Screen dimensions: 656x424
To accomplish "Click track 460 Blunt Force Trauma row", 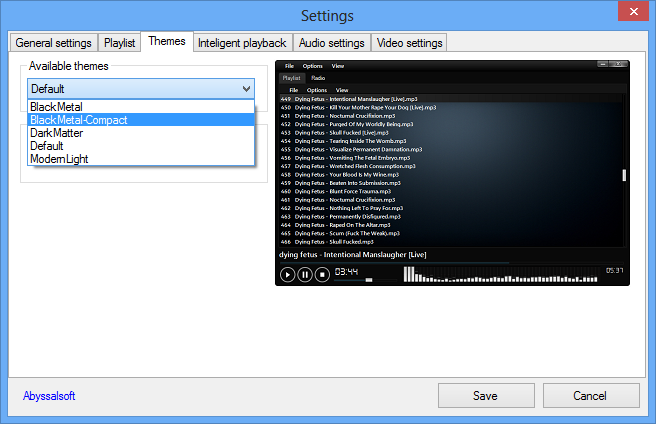I will [x=451, y=191].
